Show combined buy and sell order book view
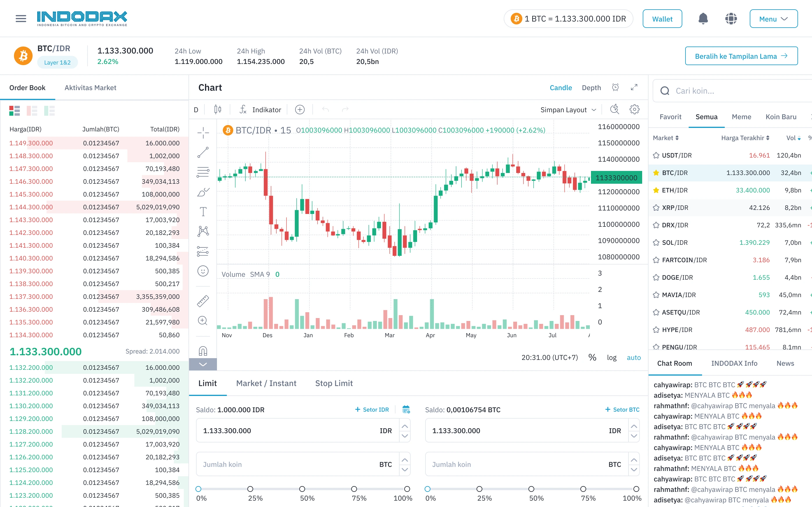 point(15,111)
